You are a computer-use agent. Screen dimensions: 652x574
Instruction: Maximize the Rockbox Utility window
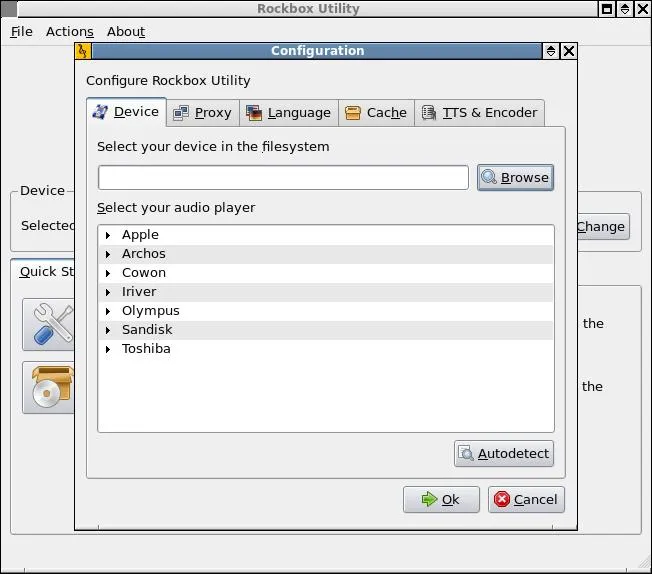(x=607, y=9)
